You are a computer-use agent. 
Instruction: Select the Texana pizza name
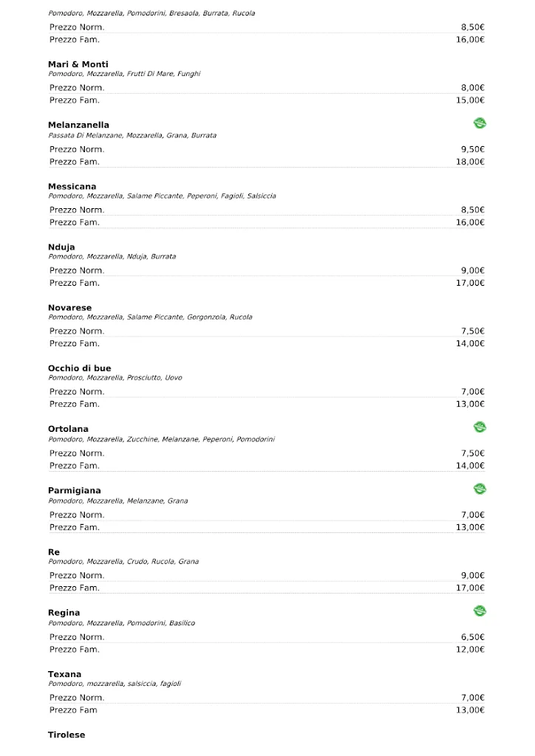coord(64,674)
